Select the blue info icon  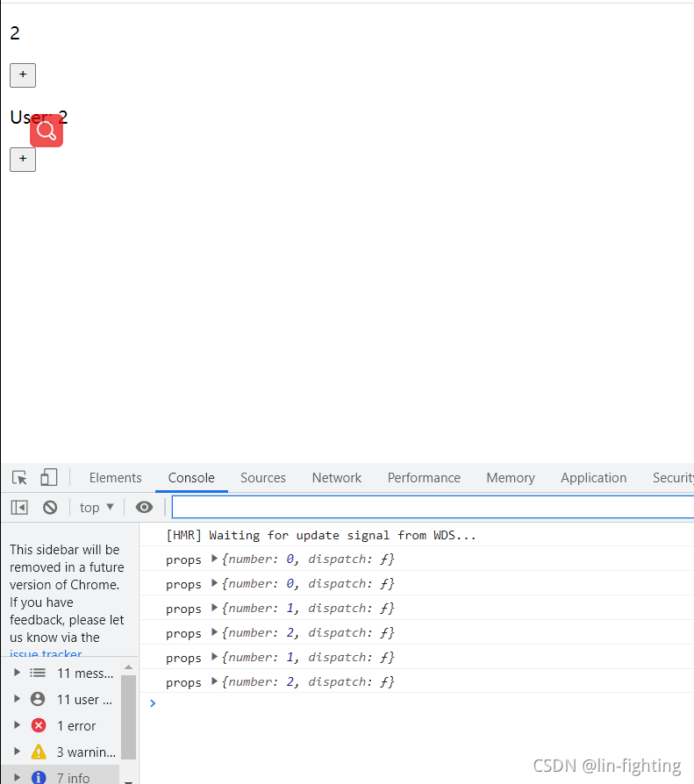click(x=39, y=778)
